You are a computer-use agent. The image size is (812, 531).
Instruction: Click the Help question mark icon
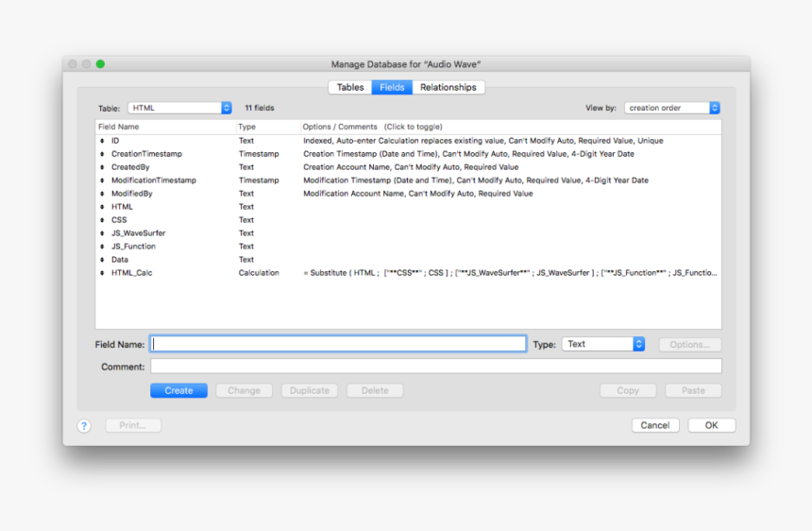pos(84,425)
